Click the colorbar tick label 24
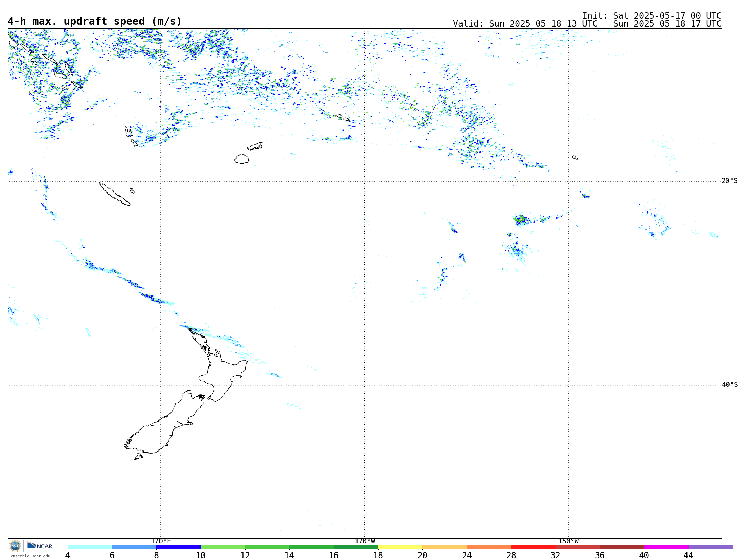The image size is (744, 560). [467, 555]
